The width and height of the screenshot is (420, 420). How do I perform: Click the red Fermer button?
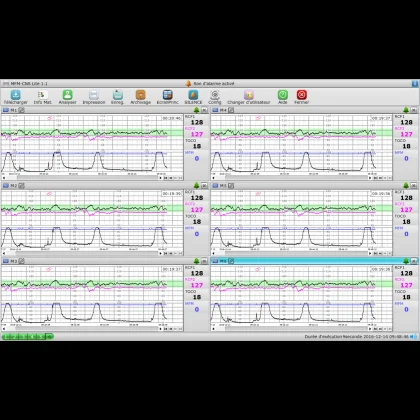point(302,95)
